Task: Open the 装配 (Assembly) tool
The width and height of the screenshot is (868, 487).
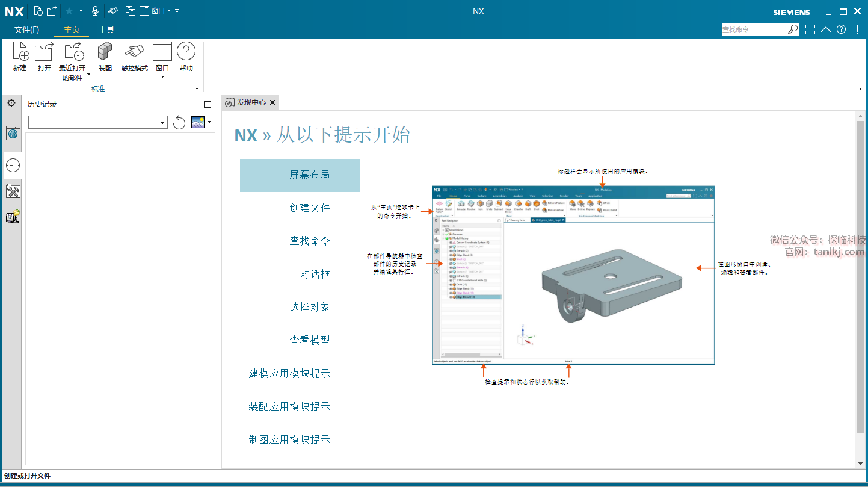Action: pos(105,53)
